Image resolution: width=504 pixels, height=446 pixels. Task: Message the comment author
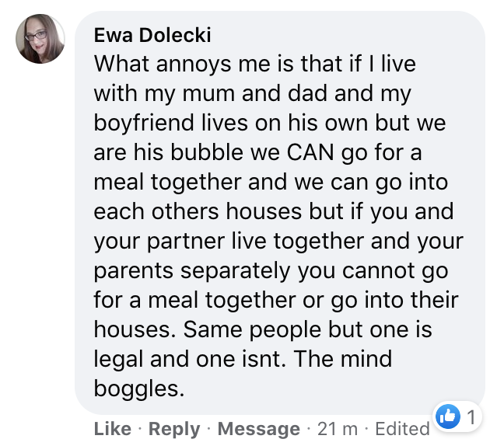click(x=259, y=429)
